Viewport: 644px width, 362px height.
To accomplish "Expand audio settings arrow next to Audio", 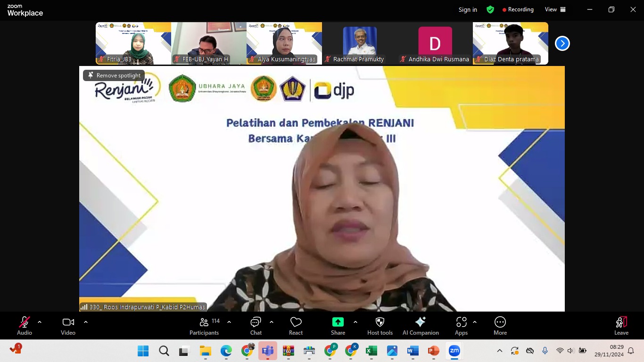I will [x=40, y=322].
